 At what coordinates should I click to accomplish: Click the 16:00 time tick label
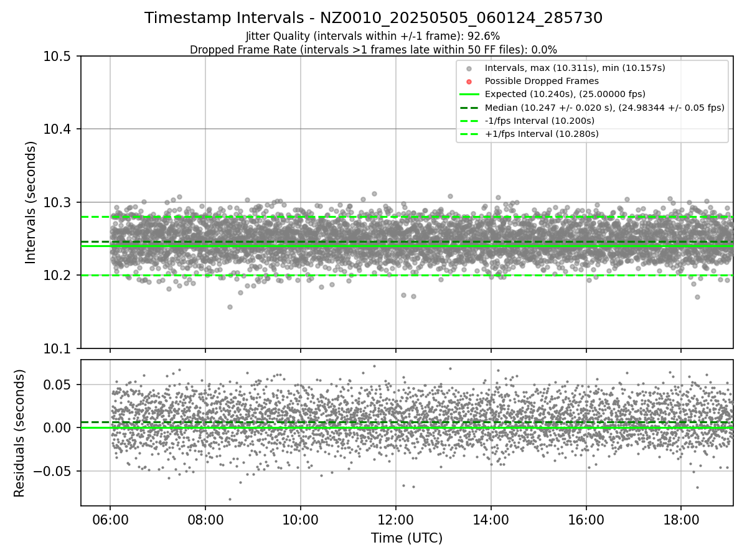click(586, 519)
